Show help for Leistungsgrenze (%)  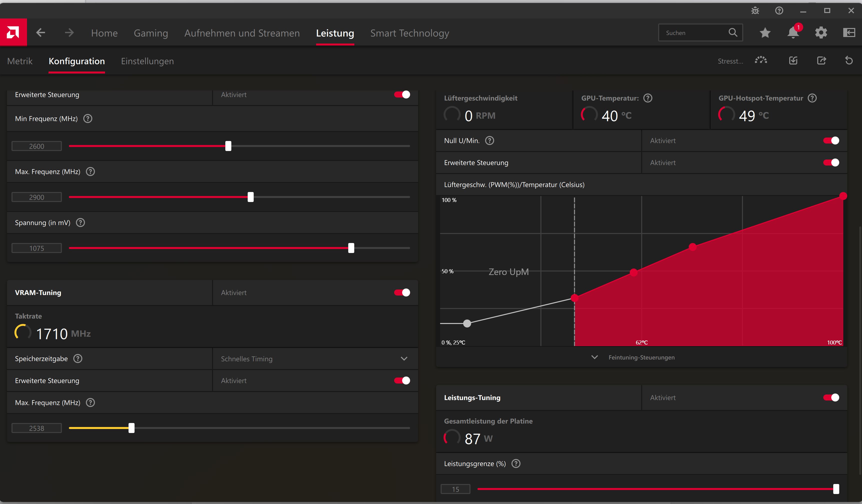[516, 464]
